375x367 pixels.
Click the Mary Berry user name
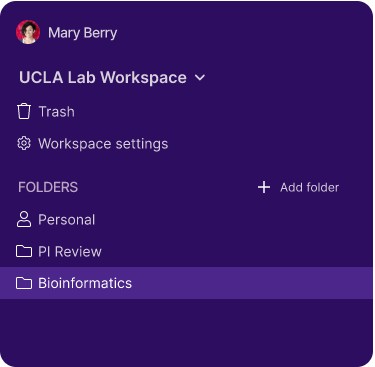pyautogui.click(x=83, y=33)
